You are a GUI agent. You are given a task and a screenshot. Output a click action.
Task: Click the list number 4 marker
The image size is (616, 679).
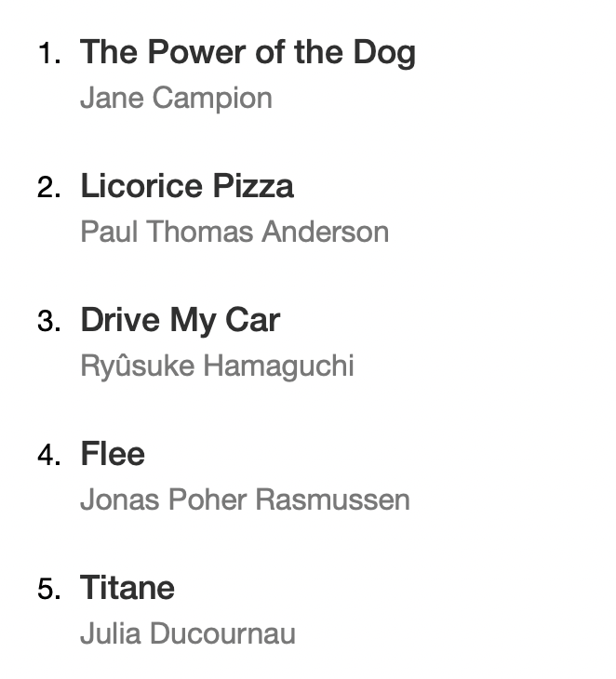(48, 456)
